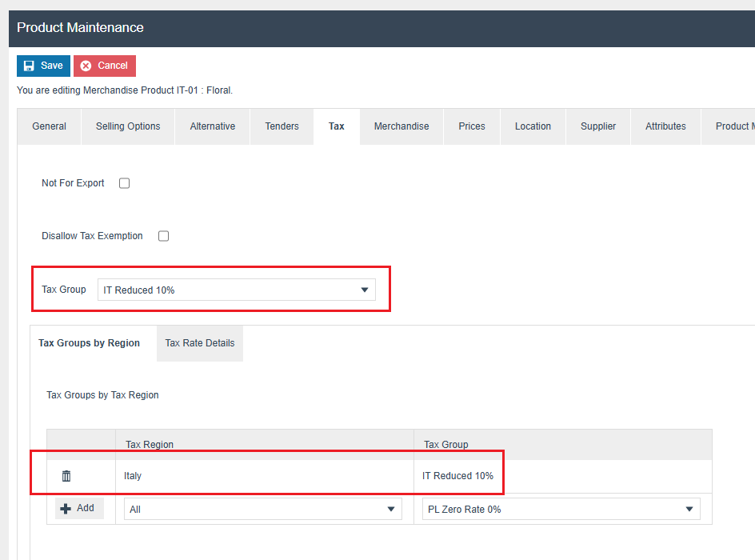Viewport: 755px width, 560px height.
Task: Click the Save button with disk icon
Action: click(x=43, y=66)
